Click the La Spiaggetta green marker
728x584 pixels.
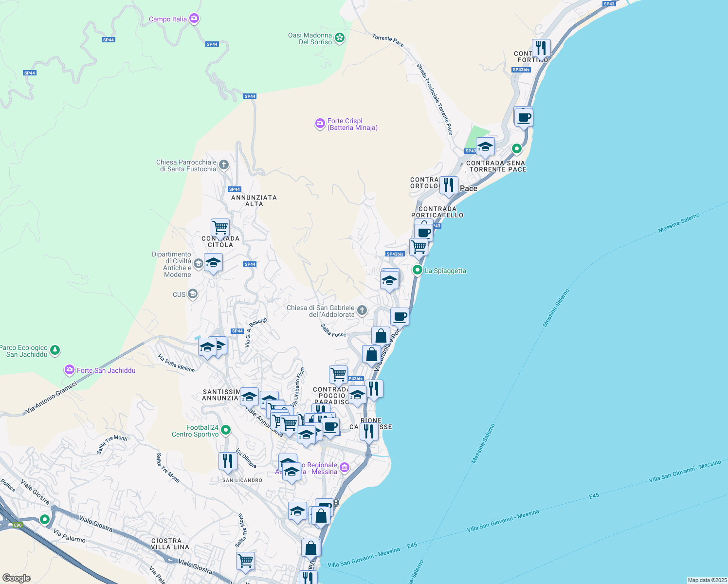tap(417, 270)
